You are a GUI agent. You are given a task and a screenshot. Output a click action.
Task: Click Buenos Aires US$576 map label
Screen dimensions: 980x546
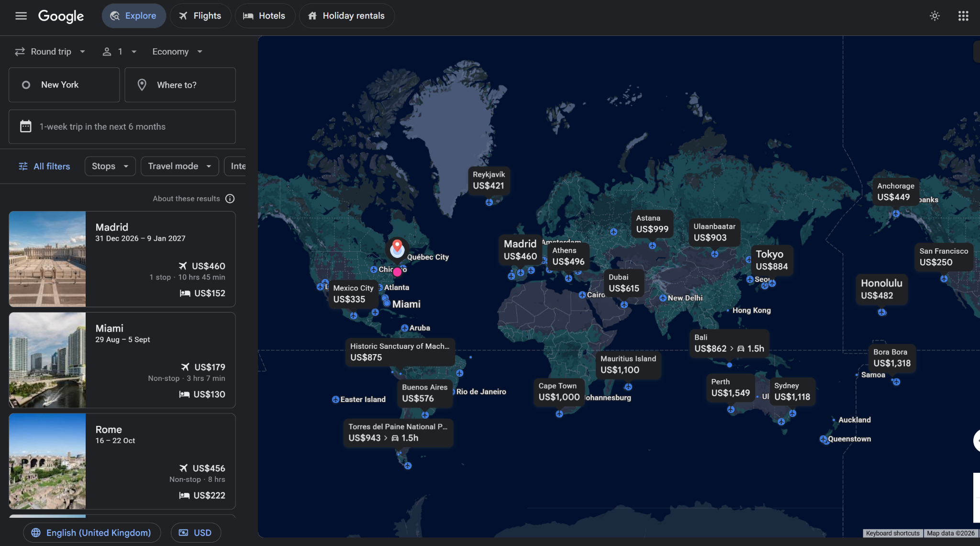coord(424,393)
